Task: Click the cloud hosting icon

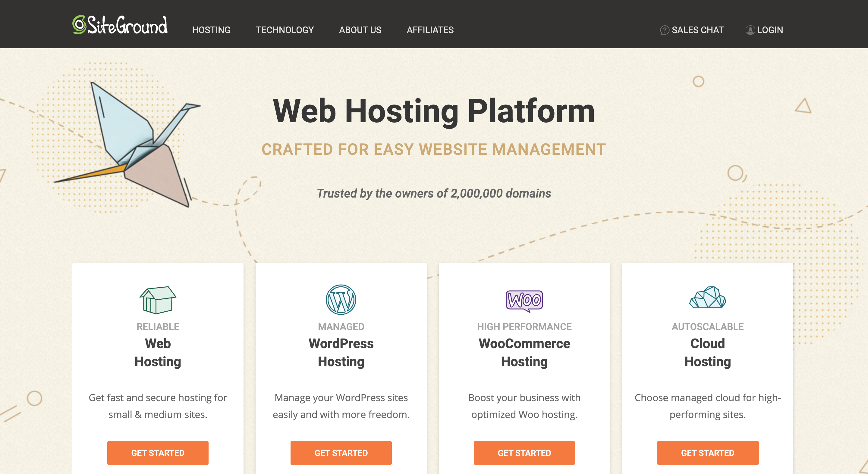Action: tap(708, 297)
